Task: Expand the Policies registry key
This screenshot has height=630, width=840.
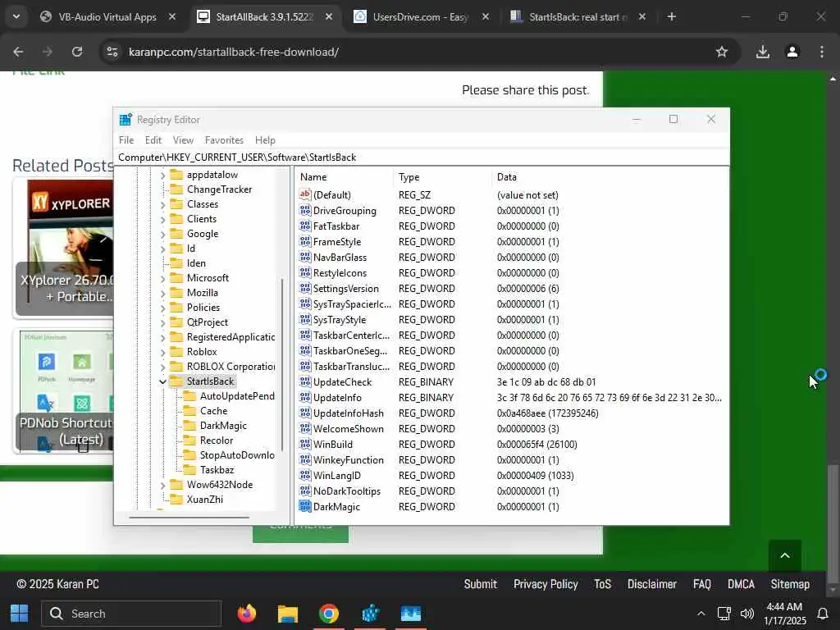Action: pos(162,308)
